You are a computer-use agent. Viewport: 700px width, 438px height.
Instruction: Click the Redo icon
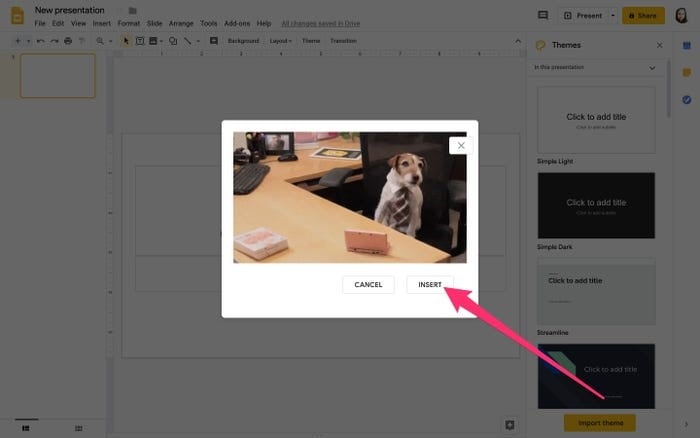click(x=54, y=41)
